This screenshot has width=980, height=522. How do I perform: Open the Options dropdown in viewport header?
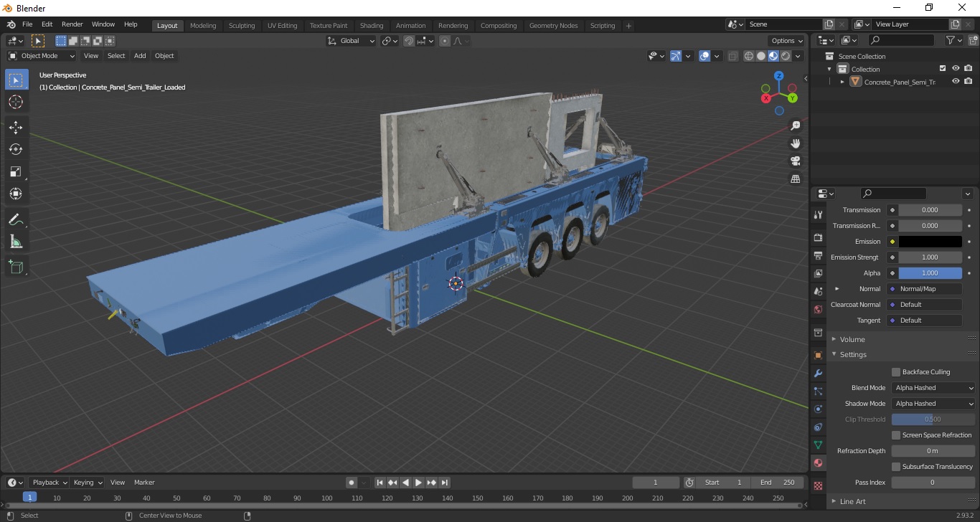(x=786, y=41)
